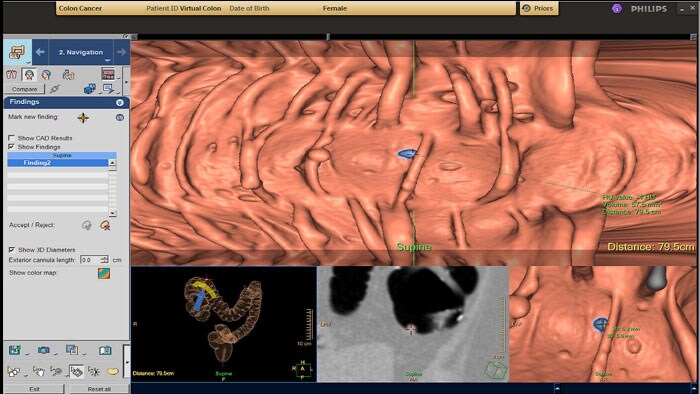Expand the workflow icon dropdown arrow

coord(28,62)
